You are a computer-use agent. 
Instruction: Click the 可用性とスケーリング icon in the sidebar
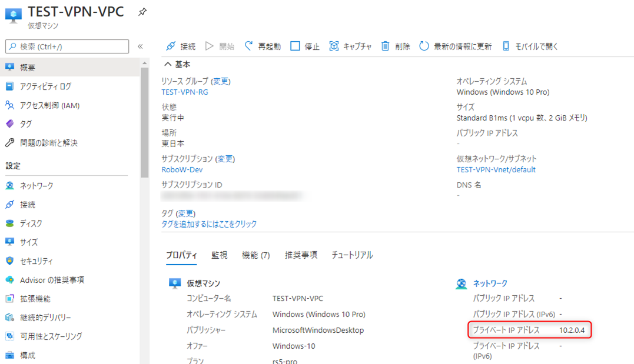click(x=9, y=336)
